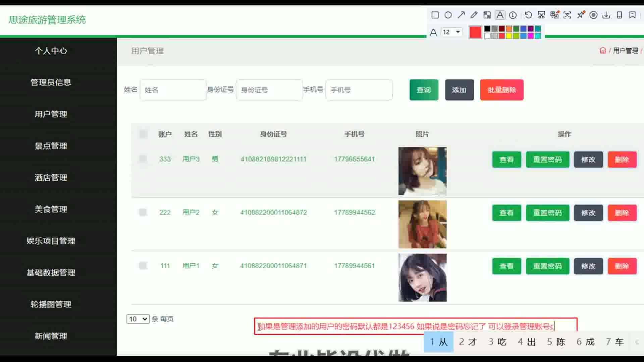Click 重置密码 for user 111
This screenshot has height=362, width=644.
(547, 266)
